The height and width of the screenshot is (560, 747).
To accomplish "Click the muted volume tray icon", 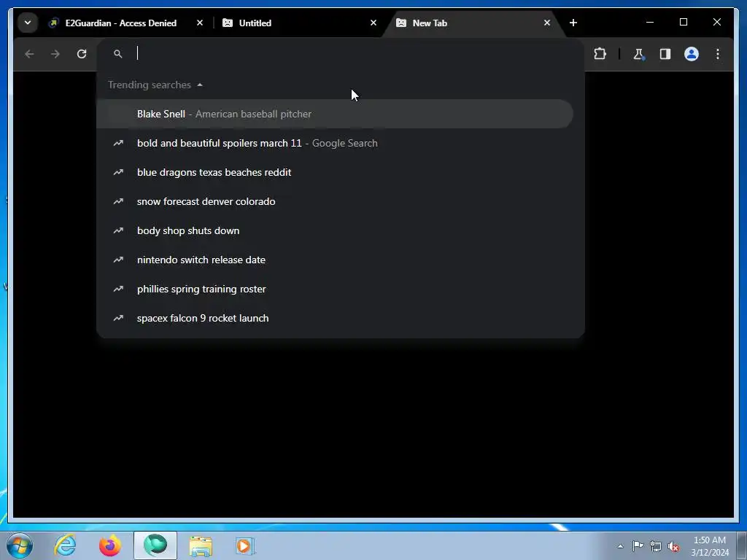I will 673,547.
